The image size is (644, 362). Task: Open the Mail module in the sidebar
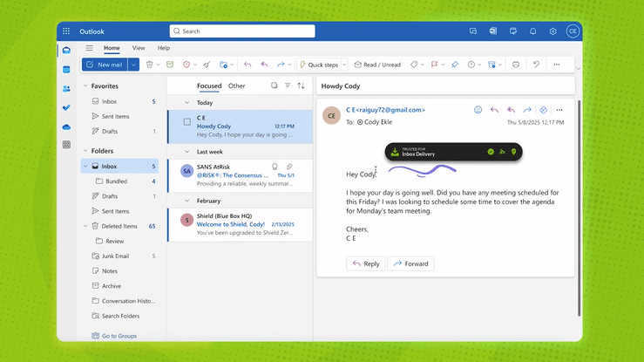66,50
